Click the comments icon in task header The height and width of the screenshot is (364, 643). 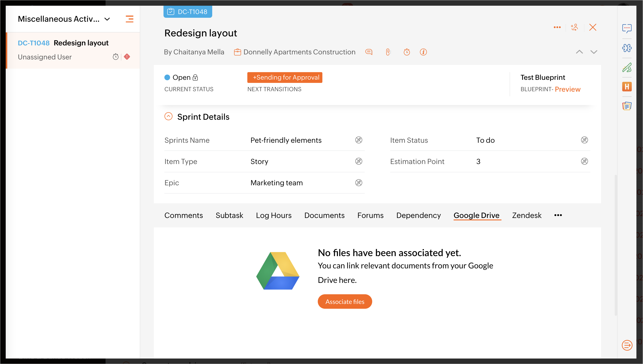pyautogui.click(x=369, y=52)
